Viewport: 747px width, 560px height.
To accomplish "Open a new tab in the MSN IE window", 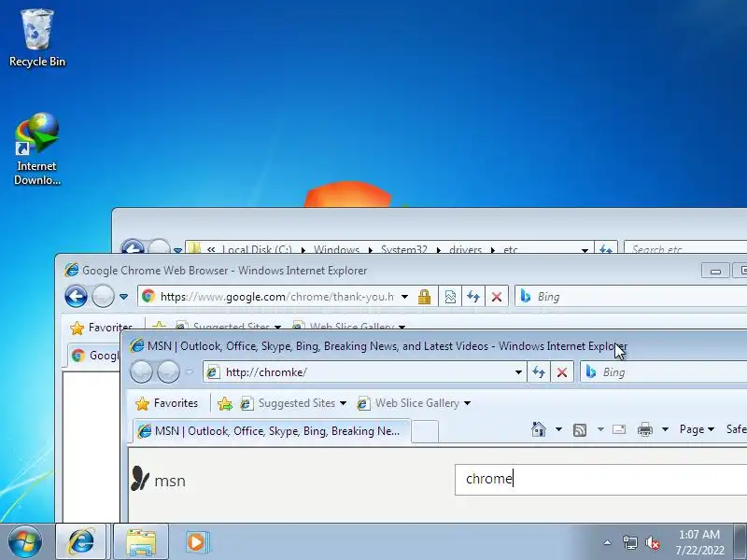I will pyautogui.click(x=425, y=431).
